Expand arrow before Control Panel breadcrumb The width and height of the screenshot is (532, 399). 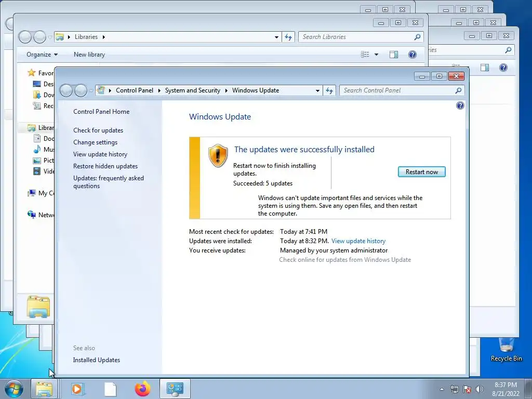tap(110, 90)
